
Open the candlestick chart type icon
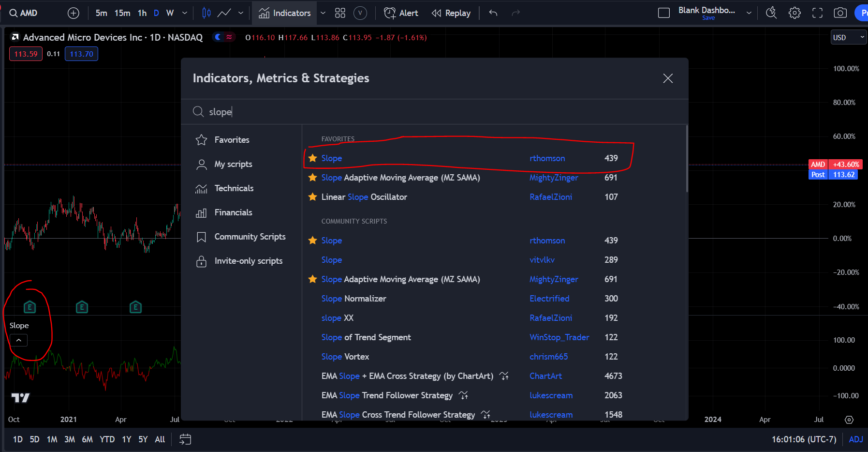pyautogui.click(x=206, y=13)
